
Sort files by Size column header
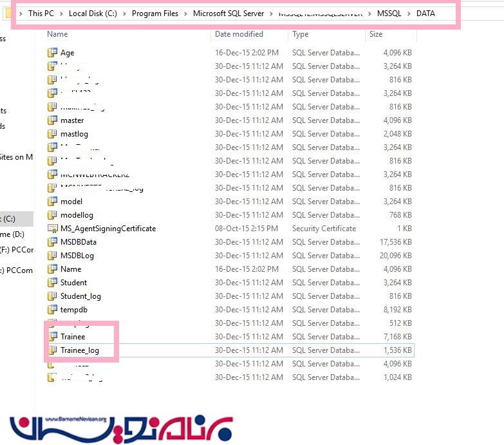tap(376, 34)
